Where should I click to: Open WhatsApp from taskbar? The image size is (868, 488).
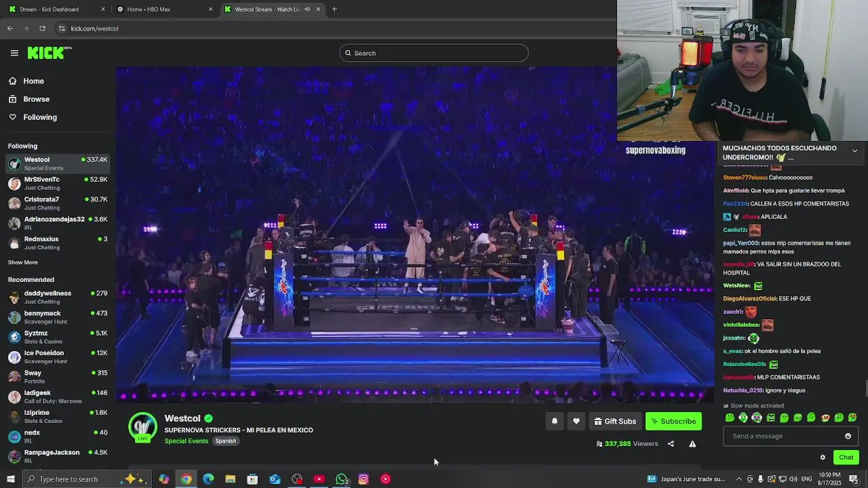click(x=342, y=479)
